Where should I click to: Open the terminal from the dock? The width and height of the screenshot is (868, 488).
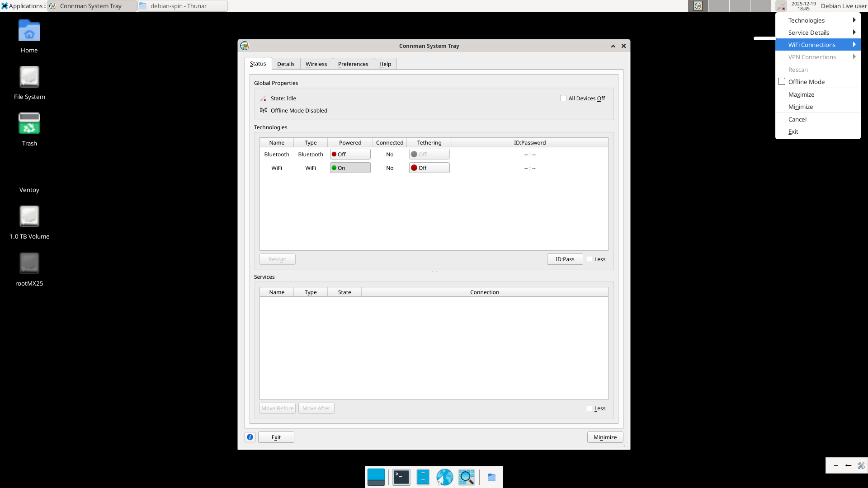click(401, 477)
